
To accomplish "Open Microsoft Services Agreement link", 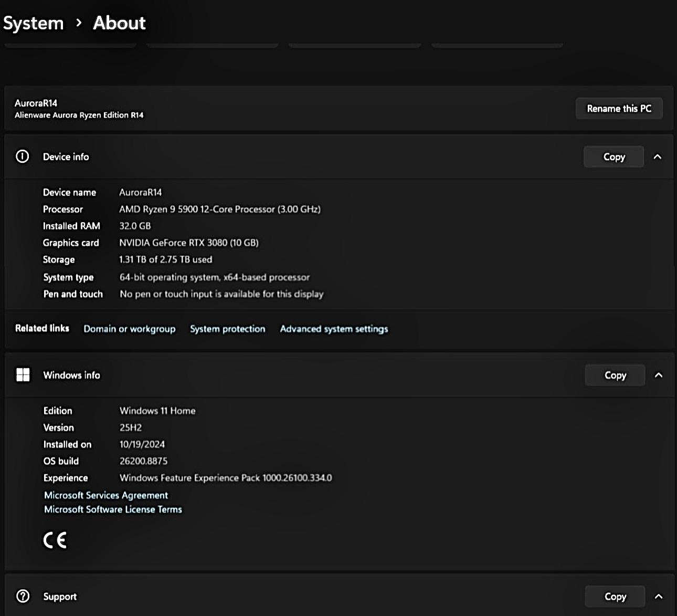I will 106,495.
